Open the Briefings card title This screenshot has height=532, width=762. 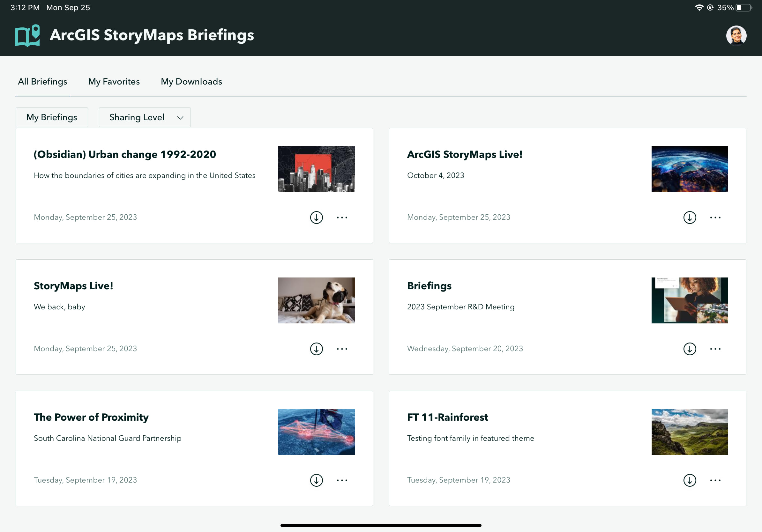[x=429, y=286]
